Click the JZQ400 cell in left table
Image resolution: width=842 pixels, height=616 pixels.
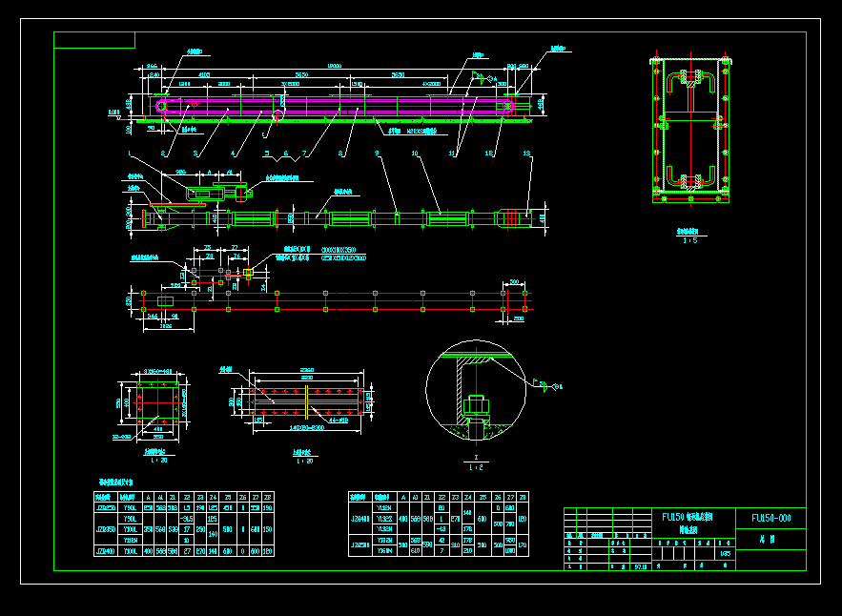(105, 551)
